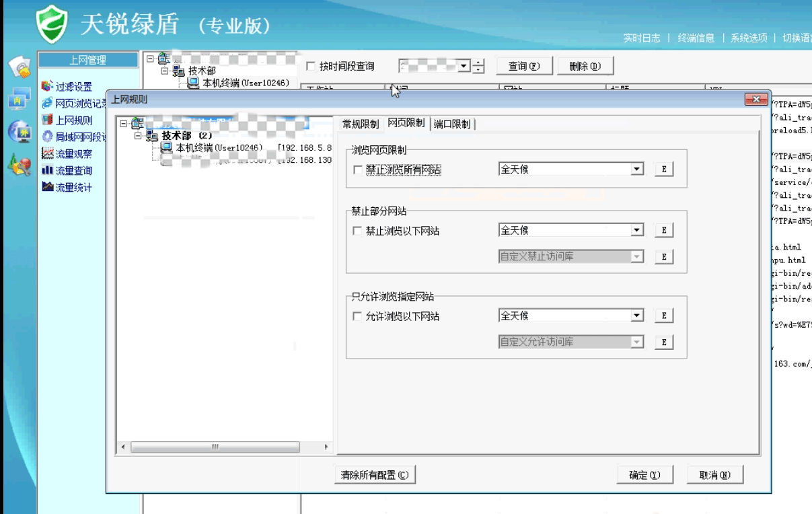This screenshot has width=812, height=514.
Task: Click the computer icon of 本机终端 in the main tree
Action: pyautogui.click(x=193, y=83)
